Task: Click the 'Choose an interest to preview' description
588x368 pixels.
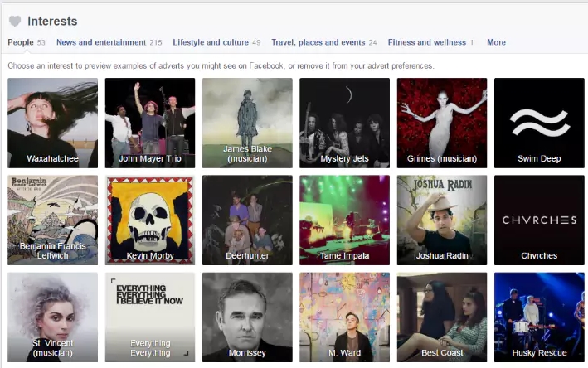Action: pyautogui.click(x=221, y=66)
